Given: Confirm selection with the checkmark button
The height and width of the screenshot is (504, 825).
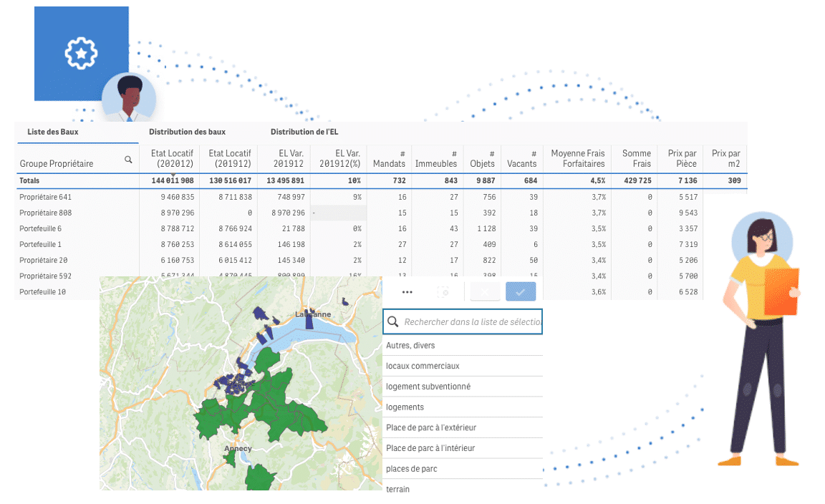Looking at the screenshot, I should 520,292.
